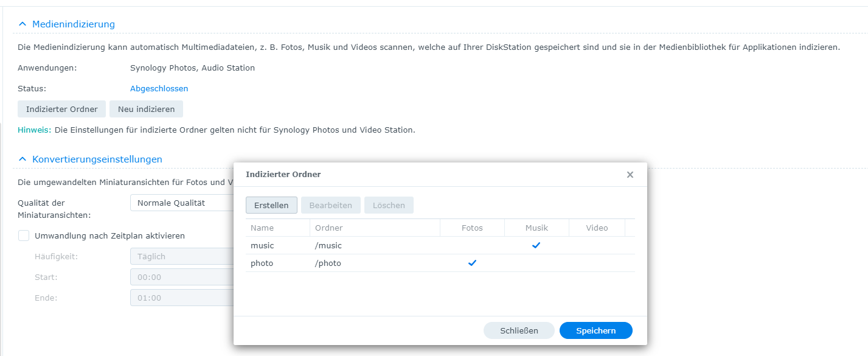This screenshot has width=868, height=356.
Task: Toggle Fotos checkmark for photo folder
Action: click(472, 264)
